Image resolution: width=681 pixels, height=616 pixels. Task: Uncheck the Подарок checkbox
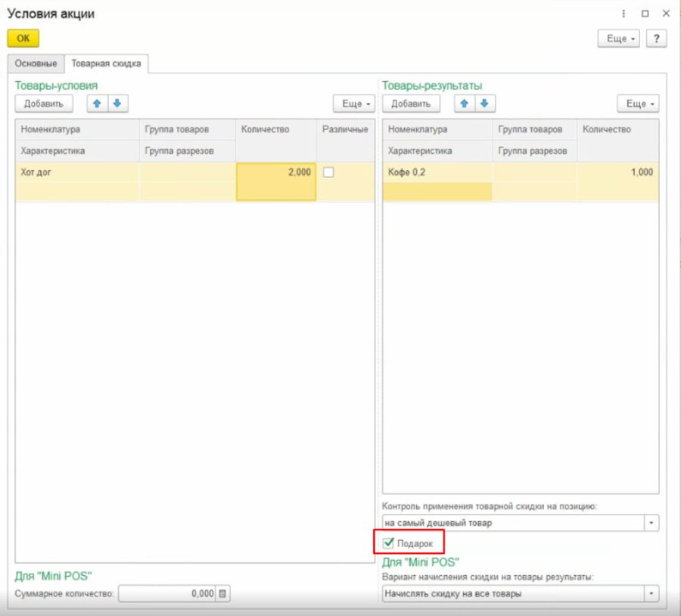click(388, 543)
